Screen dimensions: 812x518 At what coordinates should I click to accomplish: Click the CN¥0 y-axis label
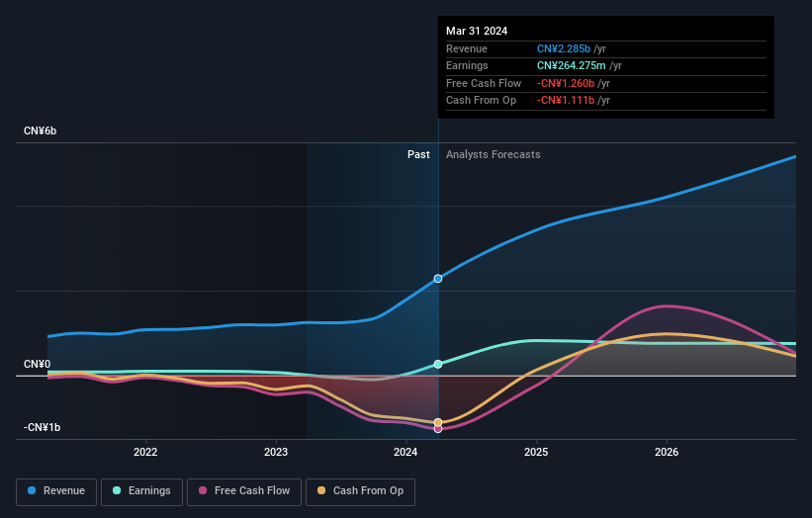coord(38,365)
